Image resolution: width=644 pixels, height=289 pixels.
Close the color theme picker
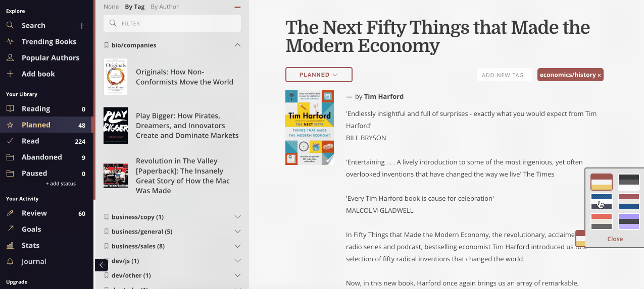tap(615, 239)
